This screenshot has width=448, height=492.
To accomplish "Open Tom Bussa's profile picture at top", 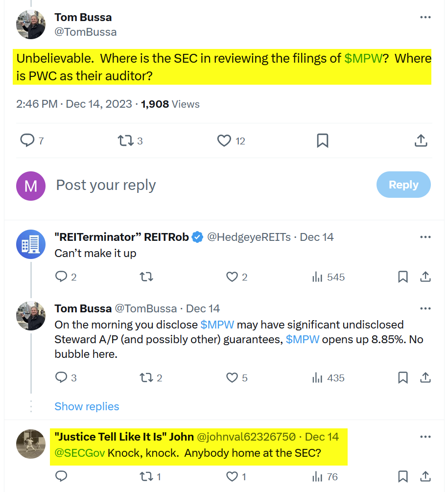I will (x=31, y=24).
